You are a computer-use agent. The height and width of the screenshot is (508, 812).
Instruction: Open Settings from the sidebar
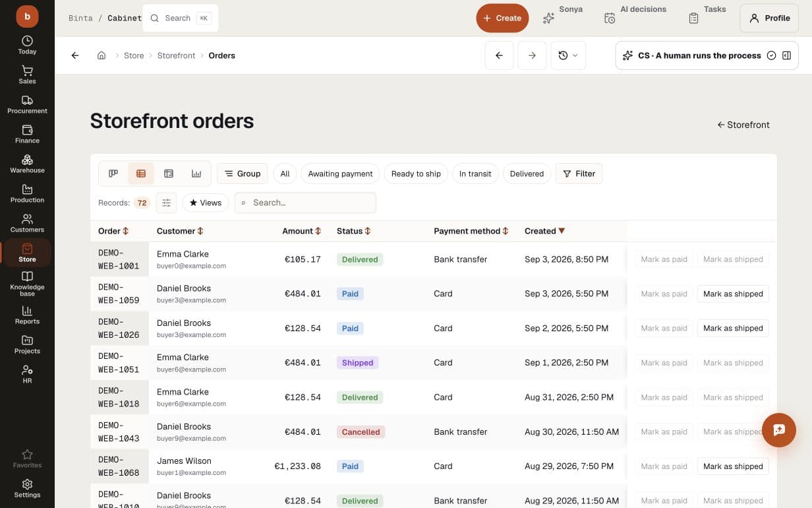[x=27, y=488]
